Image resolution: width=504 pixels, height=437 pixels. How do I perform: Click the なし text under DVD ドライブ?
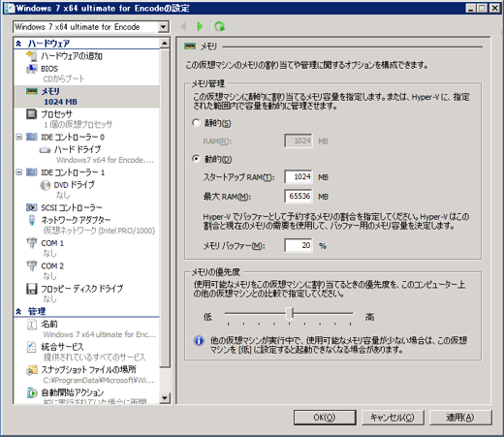coord(63,195)
